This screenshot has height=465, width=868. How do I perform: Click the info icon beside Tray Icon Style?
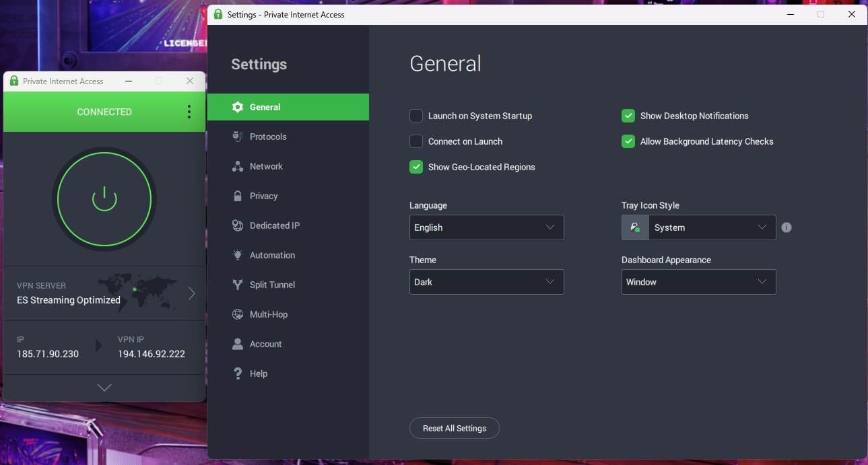(x=787, y=227)
